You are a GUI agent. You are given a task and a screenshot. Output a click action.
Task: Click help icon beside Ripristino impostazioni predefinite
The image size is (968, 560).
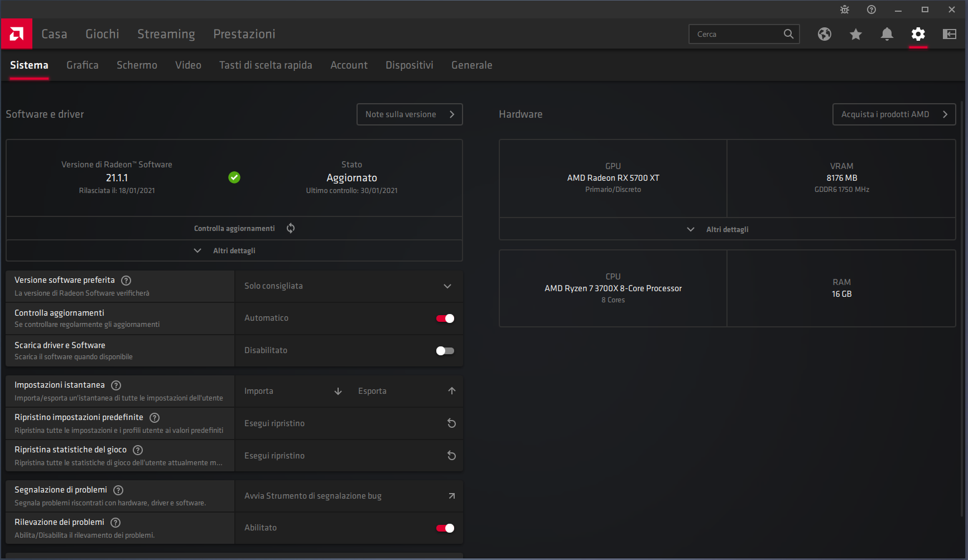[155, 418]
